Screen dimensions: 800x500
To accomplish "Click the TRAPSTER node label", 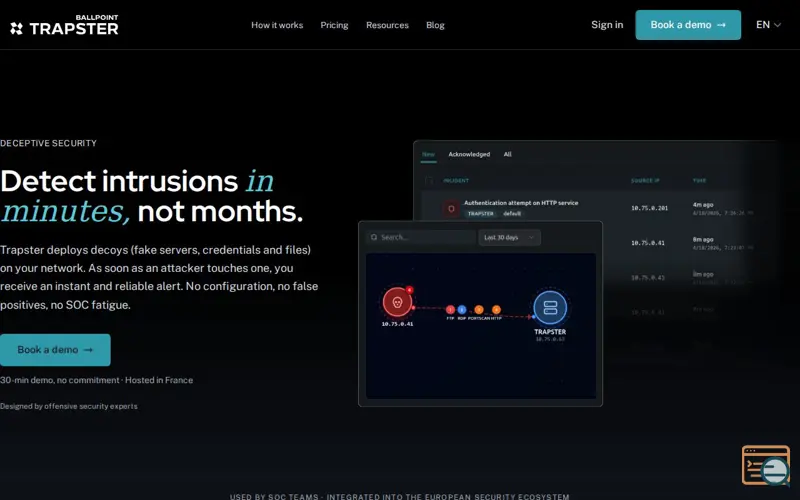I will click(550, 332).
